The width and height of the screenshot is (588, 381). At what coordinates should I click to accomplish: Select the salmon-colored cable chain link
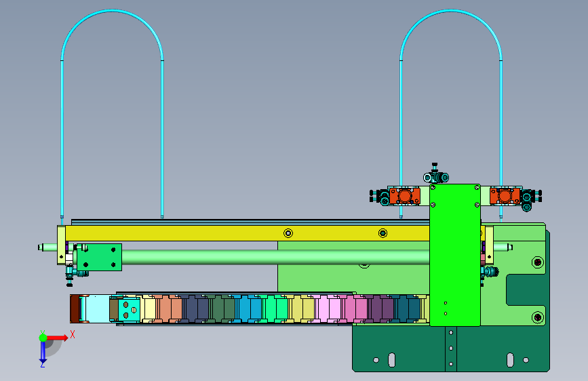(168, 308)
